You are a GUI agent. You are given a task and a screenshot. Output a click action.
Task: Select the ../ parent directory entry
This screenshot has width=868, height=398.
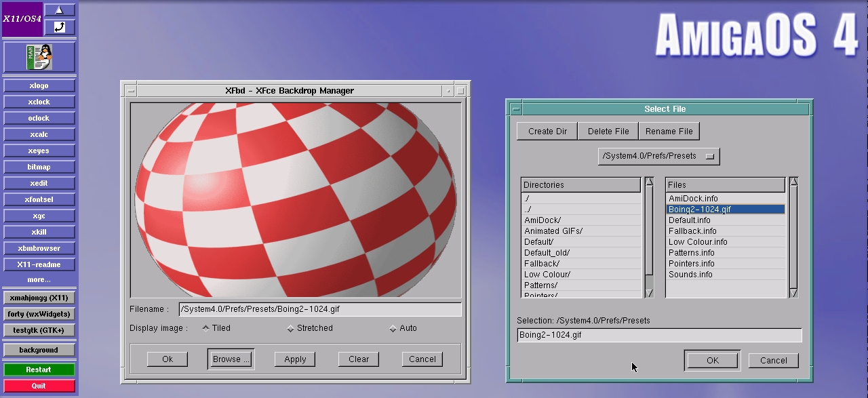(581, 210)
